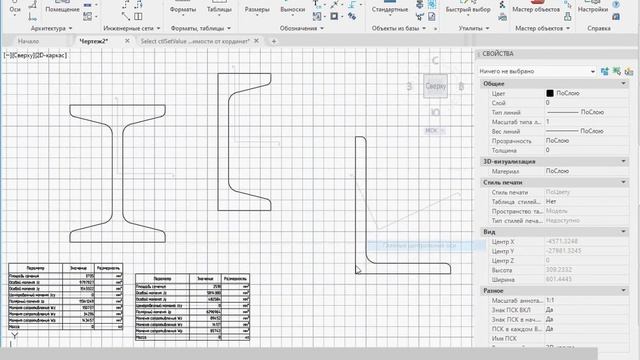Click the round help icon in Справка panel
The width and height of the screenshot is (640, 360).
tap(616, 5)
